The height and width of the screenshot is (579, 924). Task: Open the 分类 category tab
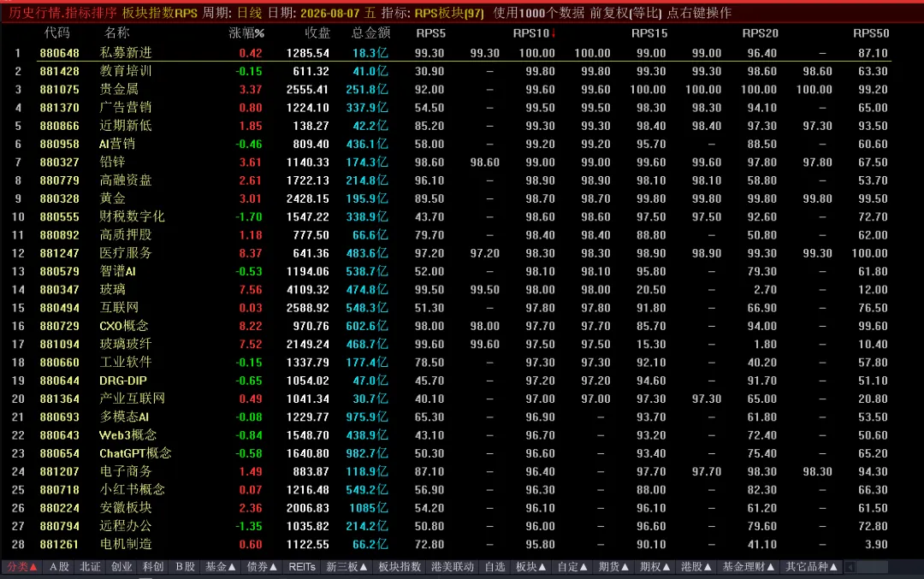click(x=21, y=567)
